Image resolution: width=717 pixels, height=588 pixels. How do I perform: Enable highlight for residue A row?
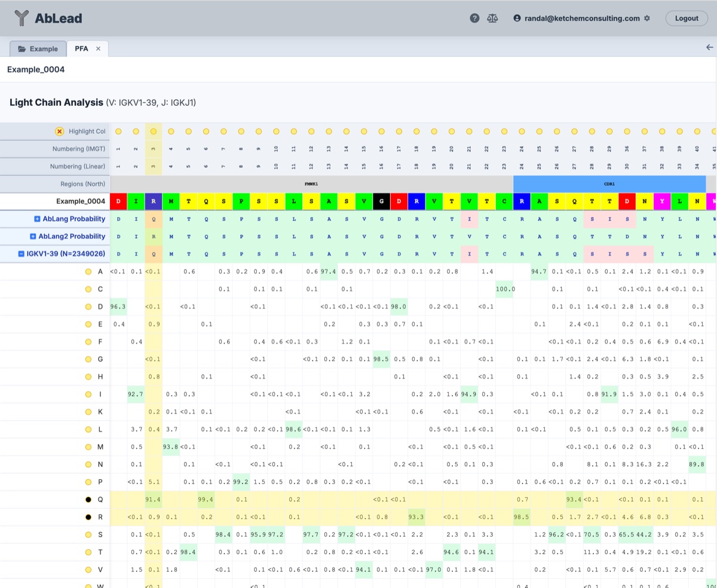pos(88,272)
